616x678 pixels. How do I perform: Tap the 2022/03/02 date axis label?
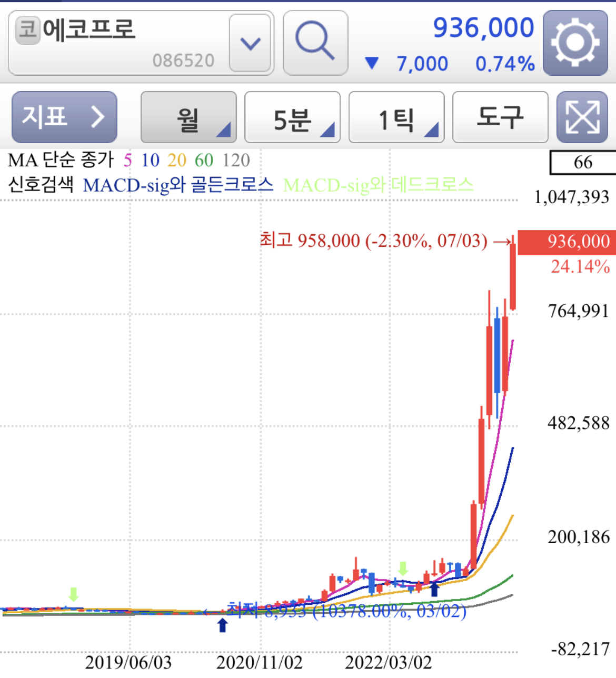click(x=389, y=663)
